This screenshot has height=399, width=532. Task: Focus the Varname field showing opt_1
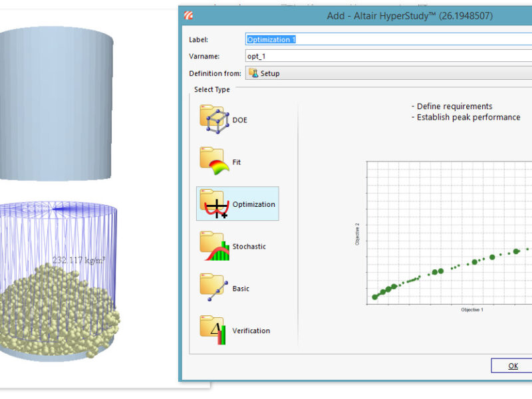[x=388, y=56]
